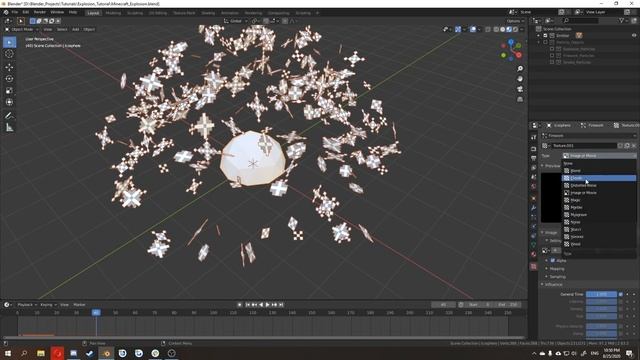Select the Transform tool
Screen dimensions: 640x360
pyautogui.click(x=9, y=102)
